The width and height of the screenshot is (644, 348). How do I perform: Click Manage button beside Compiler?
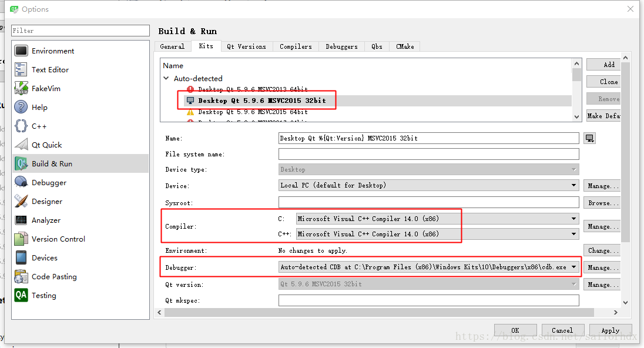602,226
